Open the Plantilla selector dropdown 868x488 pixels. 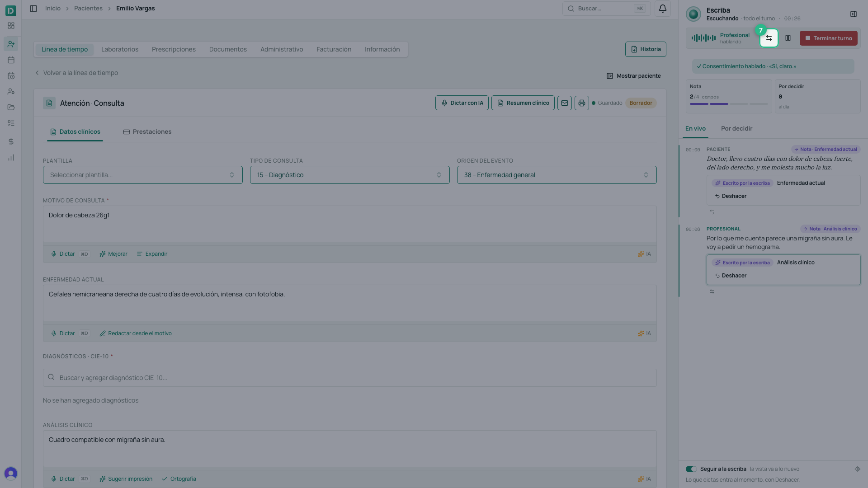coord(143,175)
